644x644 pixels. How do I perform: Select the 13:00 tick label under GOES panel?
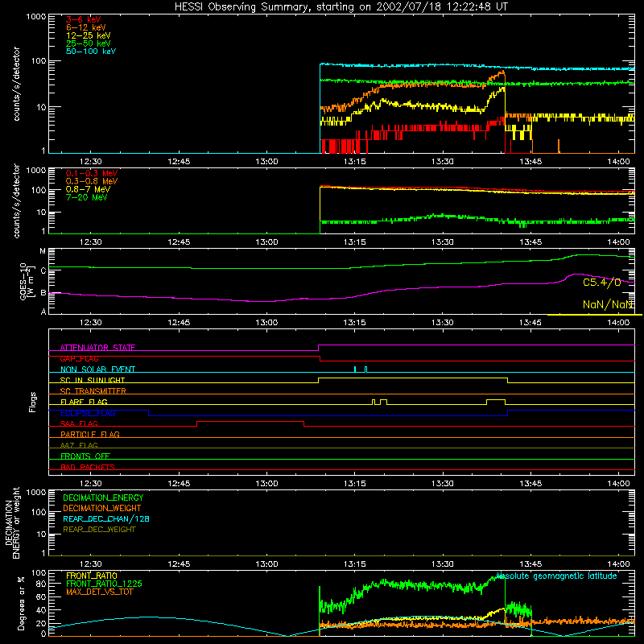click(x=266, y=323)
